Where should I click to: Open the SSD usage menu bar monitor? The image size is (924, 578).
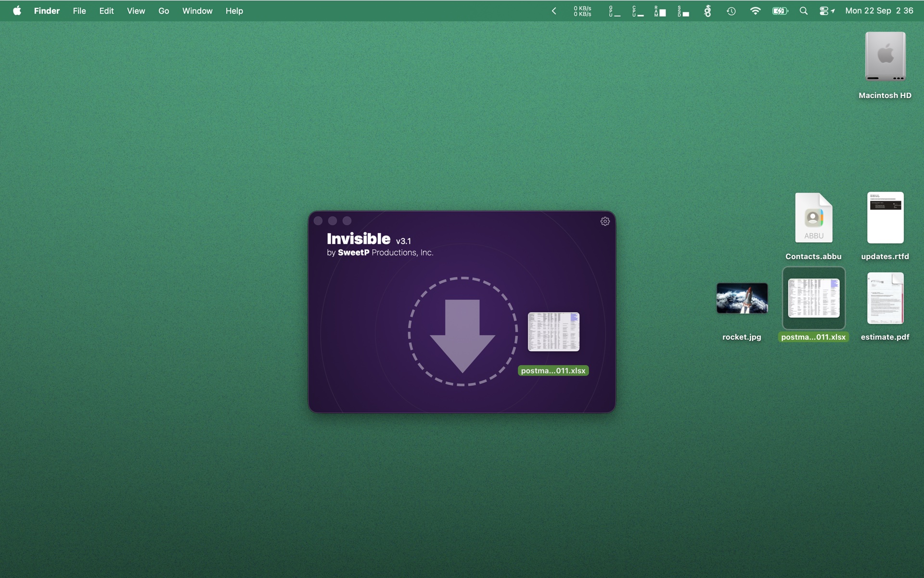(683, 11)
